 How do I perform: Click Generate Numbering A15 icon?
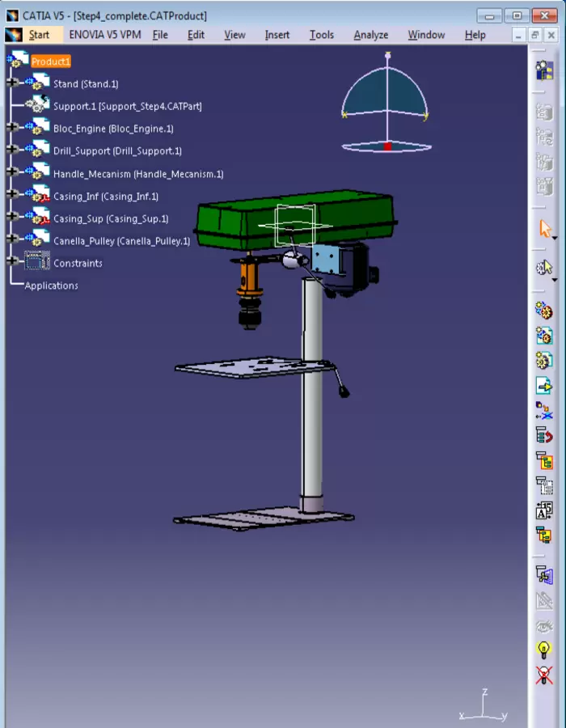click(x=544, y=510)
